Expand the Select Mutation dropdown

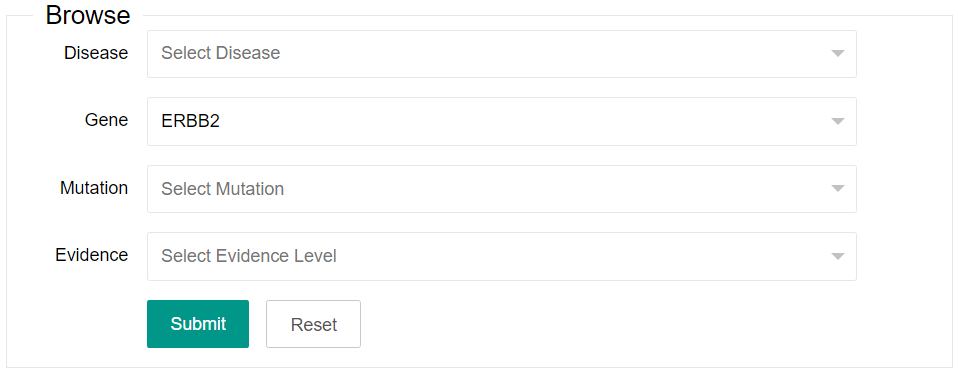tap(502, 189)
